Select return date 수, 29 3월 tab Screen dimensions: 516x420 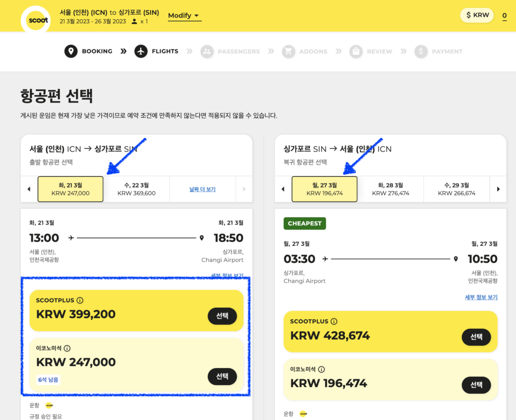click(457, 189)
